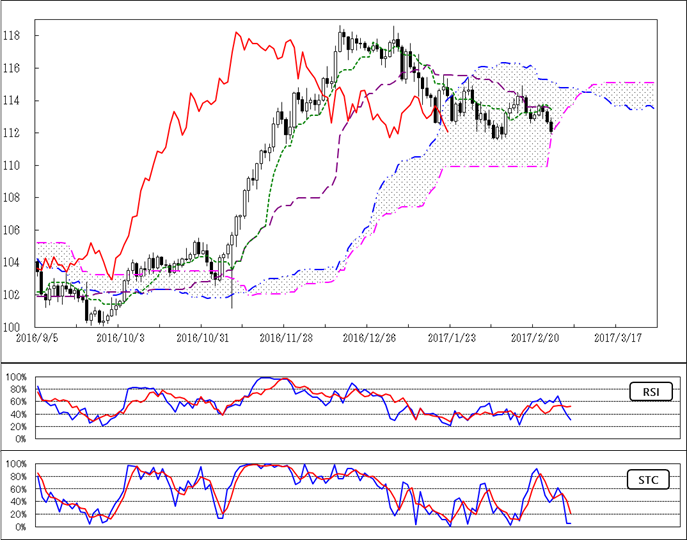Click the 104 price axis label
The width and height of the screenshot is (687, 540).
click(x=20, y=262)
